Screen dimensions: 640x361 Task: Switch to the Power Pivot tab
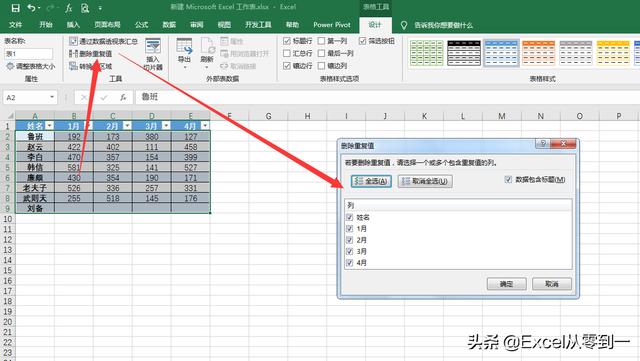[x=332, y=25]
